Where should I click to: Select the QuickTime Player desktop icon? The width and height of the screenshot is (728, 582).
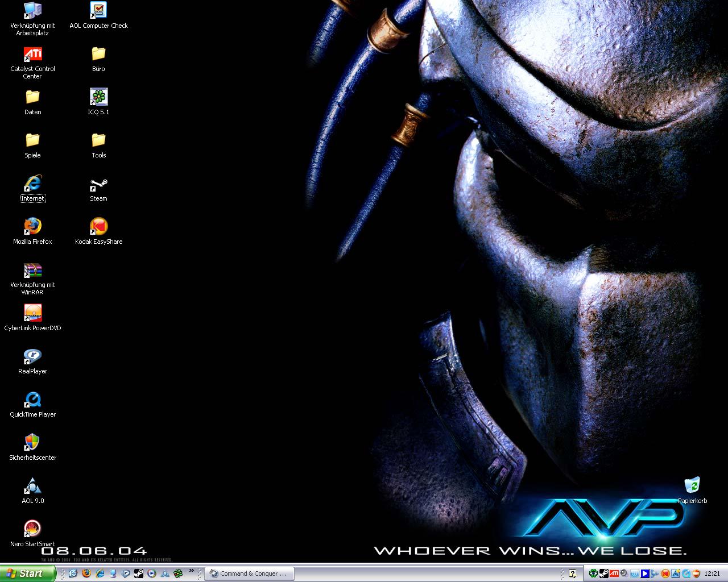[32, 400]
